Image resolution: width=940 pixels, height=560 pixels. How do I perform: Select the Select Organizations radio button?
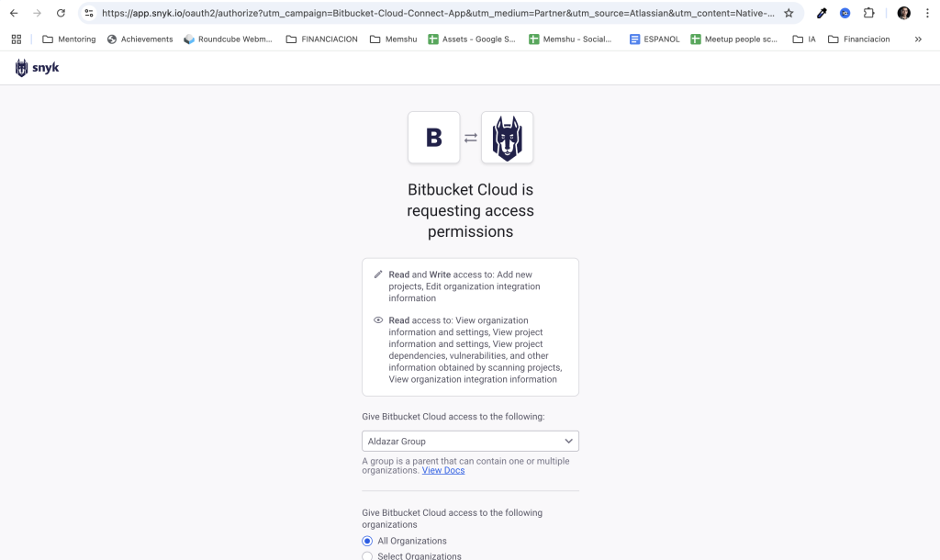(367, 556)
